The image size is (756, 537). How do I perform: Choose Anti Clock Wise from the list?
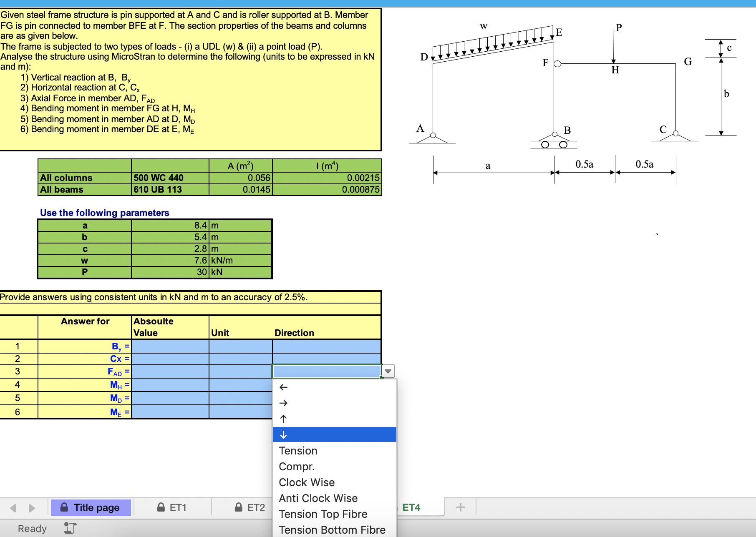[x=318, y=498]
